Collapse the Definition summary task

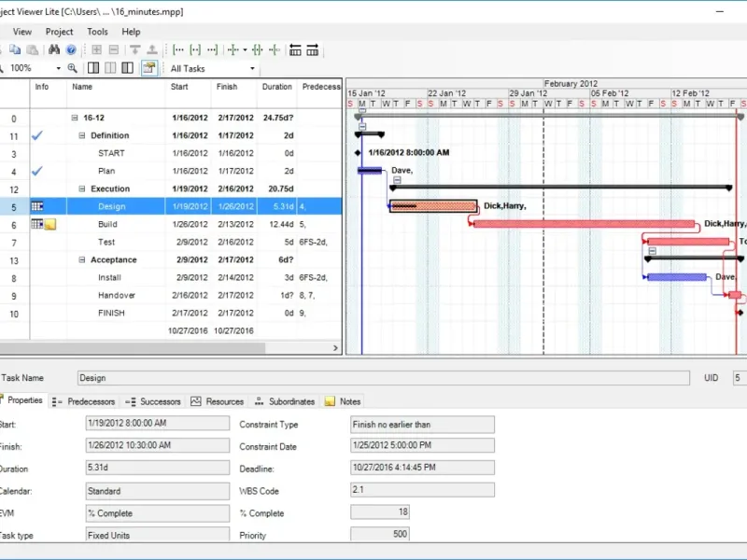(82, 135)
